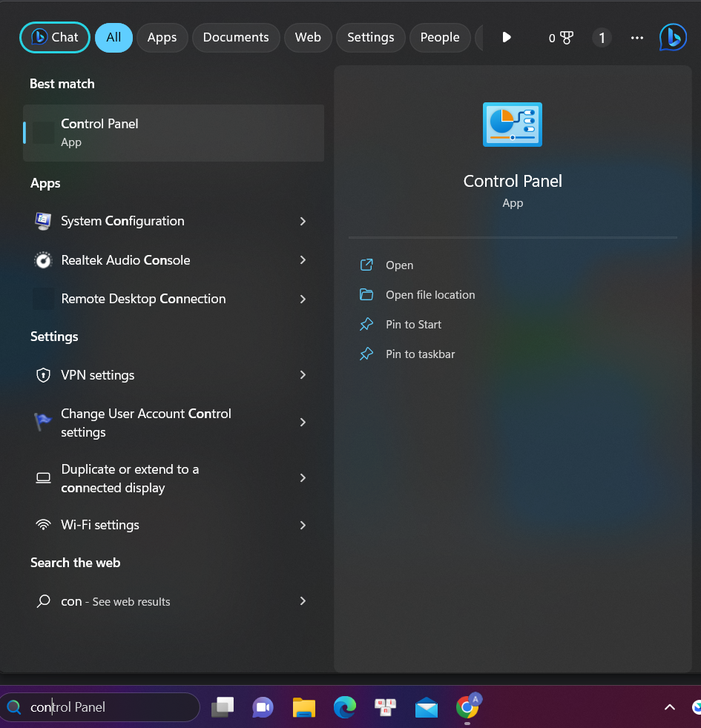Choose Open file location for Control Panel
Viewport: 701px width, 728px height.
pyautogui.click(x=430, y=295)
